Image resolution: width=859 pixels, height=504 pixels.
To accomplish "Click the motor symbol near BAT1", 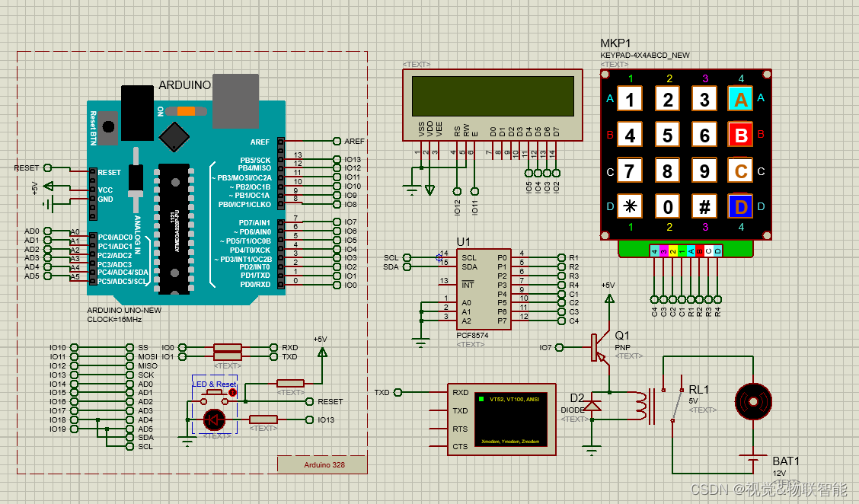I will point(752,401).
